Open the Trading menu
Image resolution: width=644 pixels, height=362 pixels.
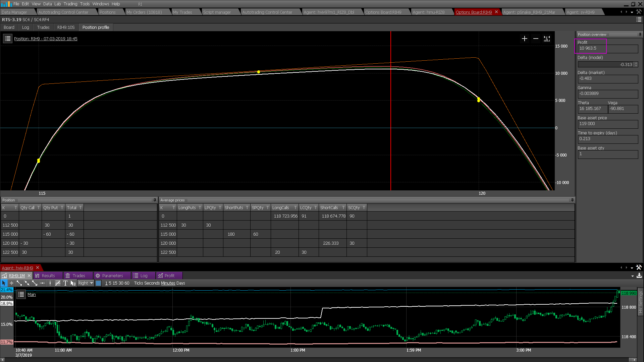(70, 4)
